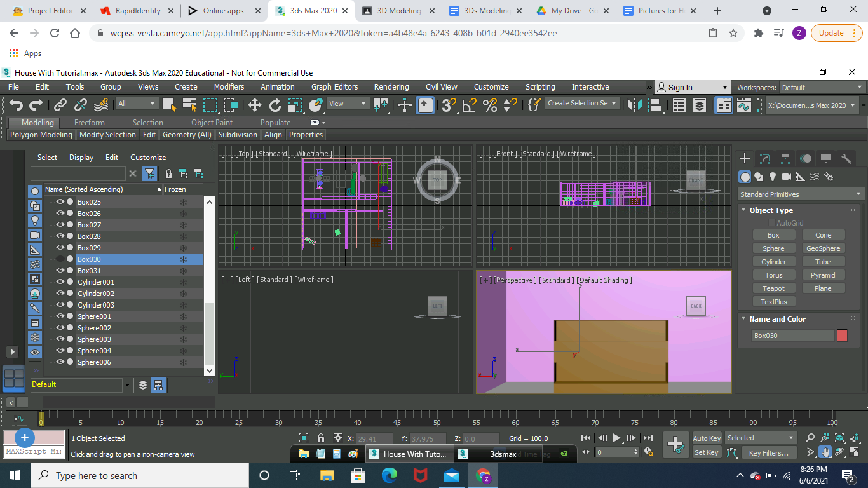Click Use Pivot Point Center icon
Screen dimensions: 868x488
coord(381,105)
